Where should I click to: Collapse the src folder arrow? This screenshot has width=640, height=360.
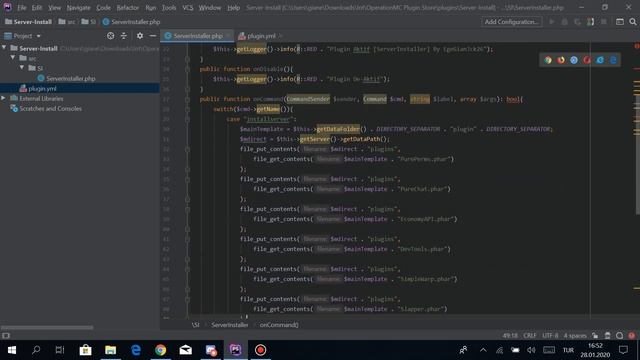(x=13, y=58)
